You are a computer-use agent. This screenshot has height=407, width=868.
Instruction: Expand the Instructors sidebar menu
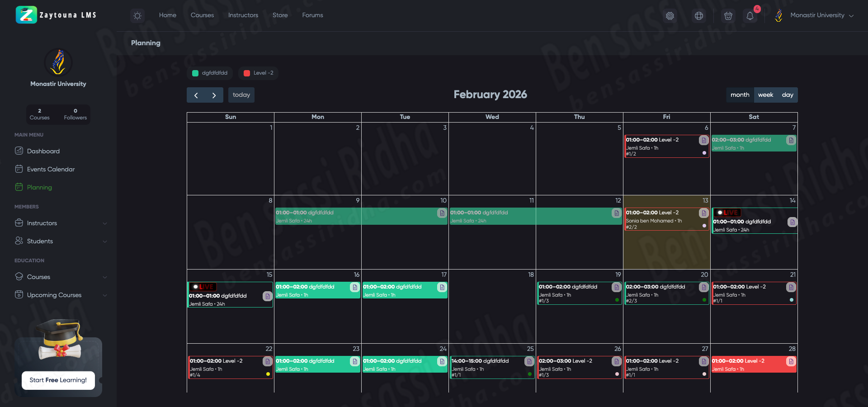tap(61, 223)
